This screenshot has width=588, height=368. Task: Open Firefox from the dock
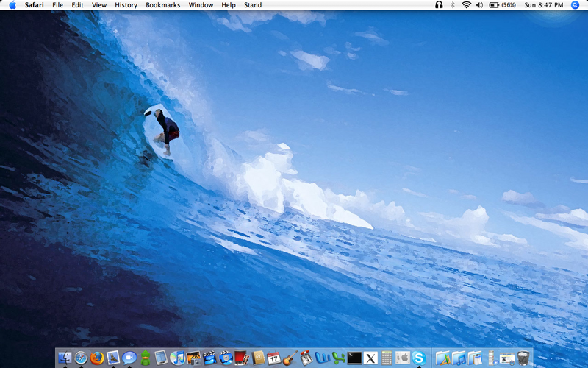click(97, 358)
